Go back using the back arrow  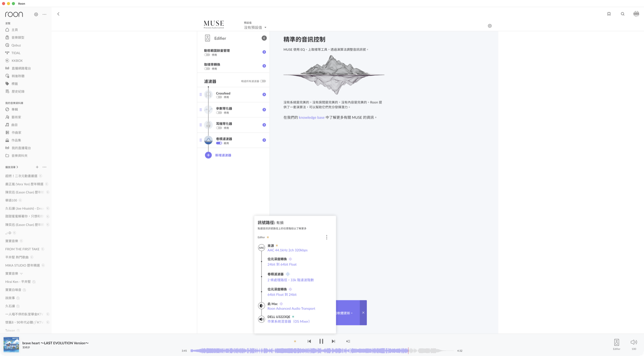pos(58,14)
